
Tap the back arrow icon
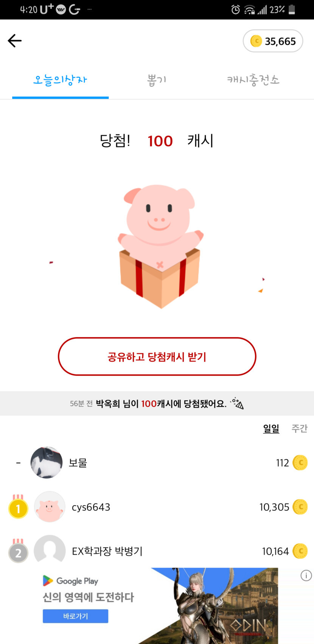click(15, 41)
